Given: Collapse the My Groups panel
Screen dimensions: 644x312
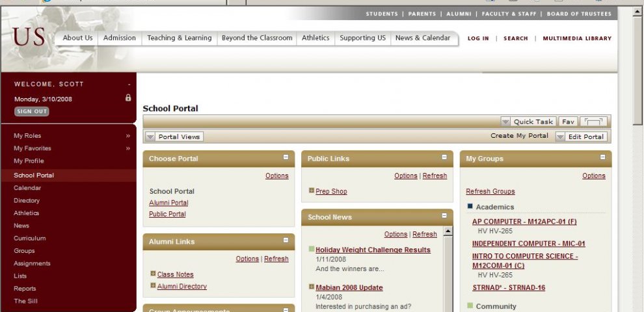Looking at the screenshot, I should click(x=602, y=157).
